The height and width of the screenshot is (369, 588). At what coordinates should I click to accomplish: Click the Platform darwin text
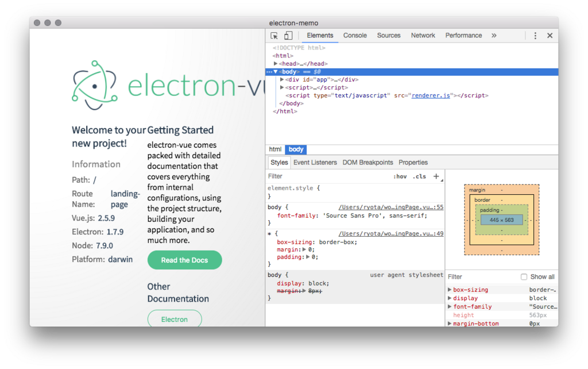(x=102, y=259)
